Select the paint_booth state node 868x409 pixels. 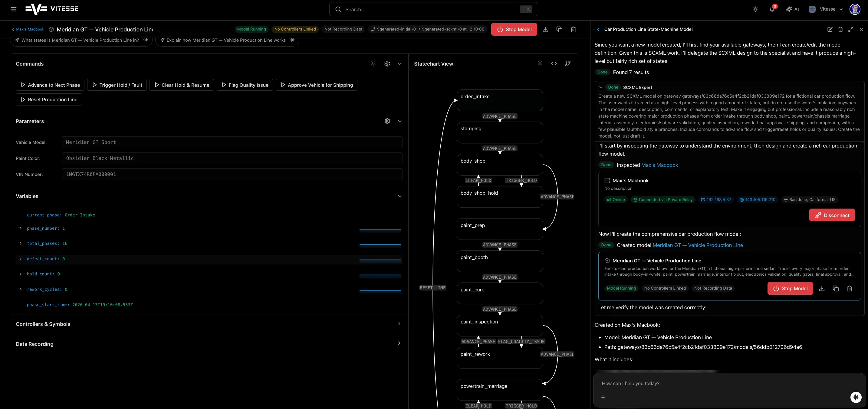500,261
